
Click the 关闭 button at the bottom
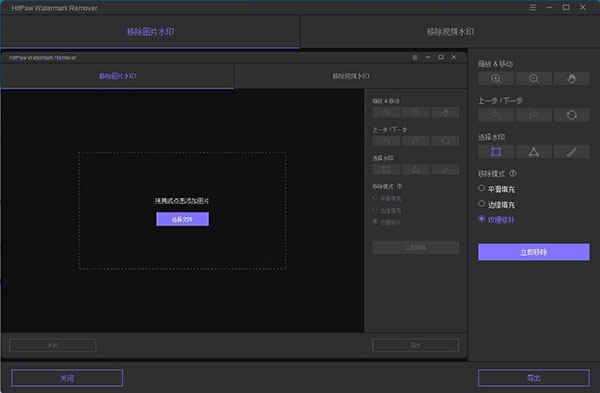pyautogui.click(x=67, y=378)
